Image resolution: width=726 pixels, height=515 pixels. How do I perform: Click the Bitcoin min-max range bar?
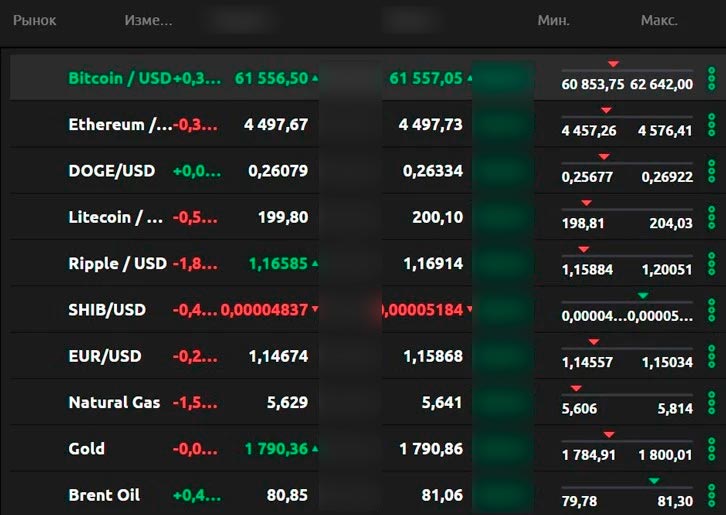click(627, 71)
